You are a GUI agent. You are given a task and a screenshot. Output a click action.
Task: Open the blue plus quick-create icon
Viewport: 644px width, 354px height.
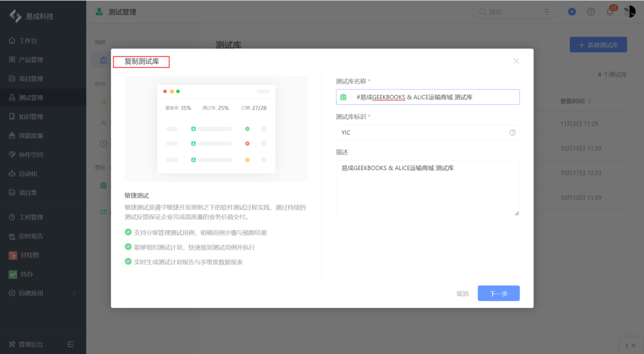[572, 11]
